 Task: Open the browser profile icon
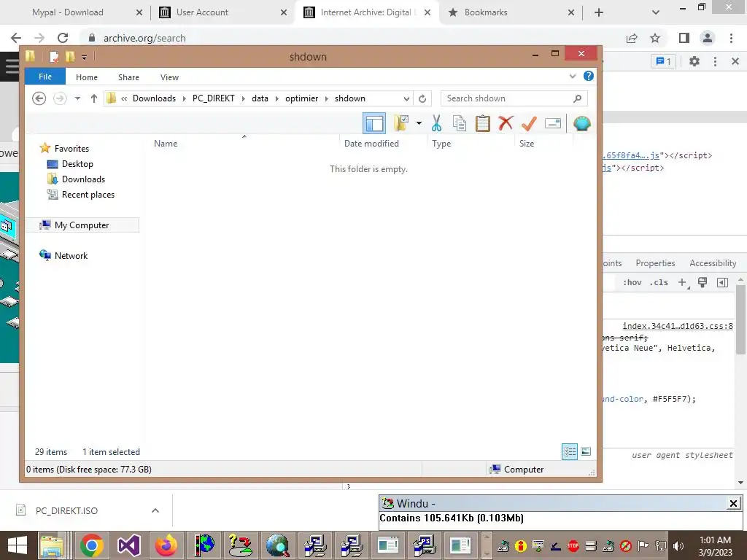tap(708, 38)
